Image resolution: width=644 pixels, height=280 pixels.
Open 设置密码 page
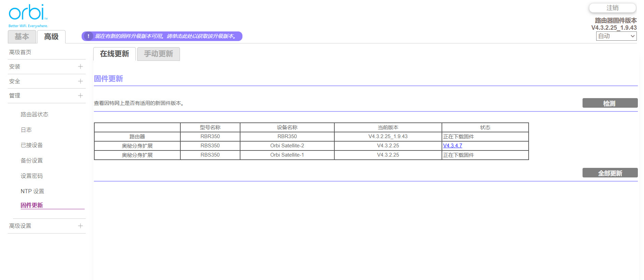pyautogui.click(x=32, y=176)
